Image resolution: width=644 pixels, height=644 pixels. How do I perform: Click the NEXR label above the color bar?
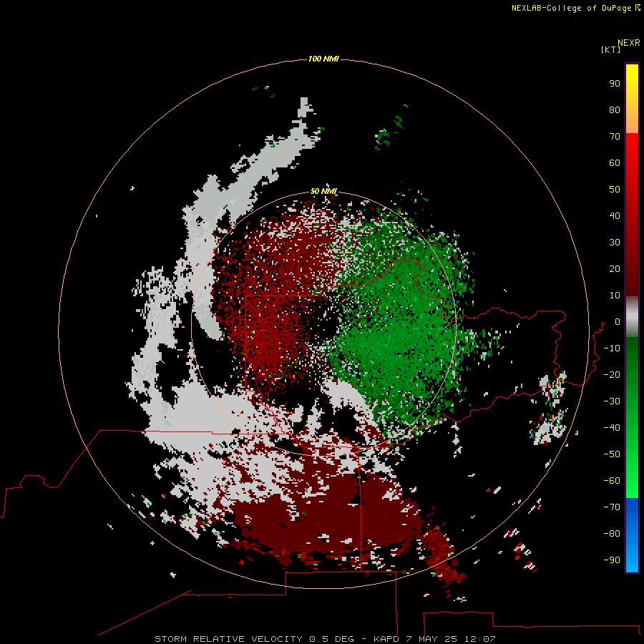click(628, 43)
